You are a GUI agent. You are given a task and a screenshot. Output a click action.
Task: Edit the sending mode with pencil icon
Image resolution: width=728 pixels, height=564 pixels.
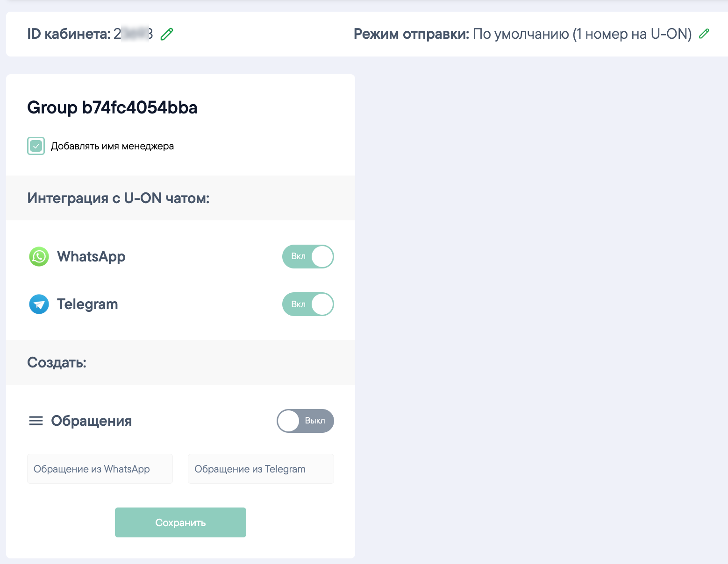pos(704,34)
